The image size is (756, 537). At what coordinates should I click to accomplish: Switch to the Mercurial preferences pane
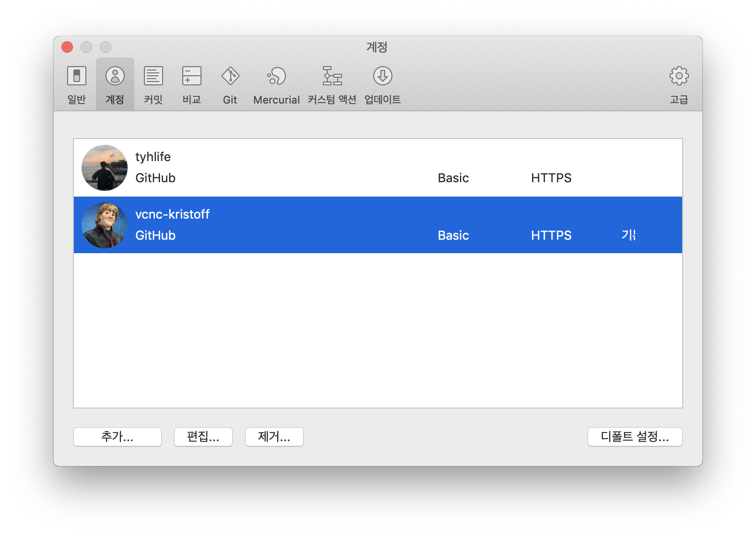pos(276,85)
